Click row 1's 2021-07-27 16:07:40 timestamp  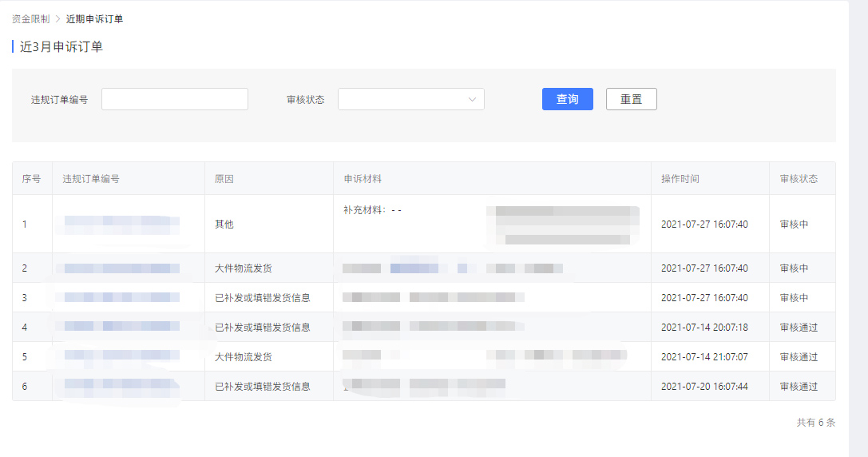(x=704, y=225)
